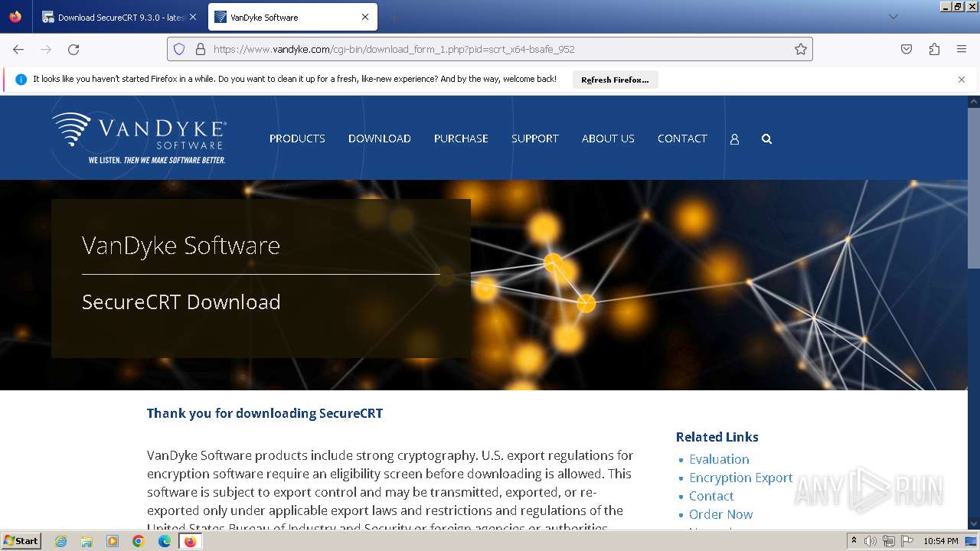
Task: Open Action Center flag icon
Action: [907, 541]
